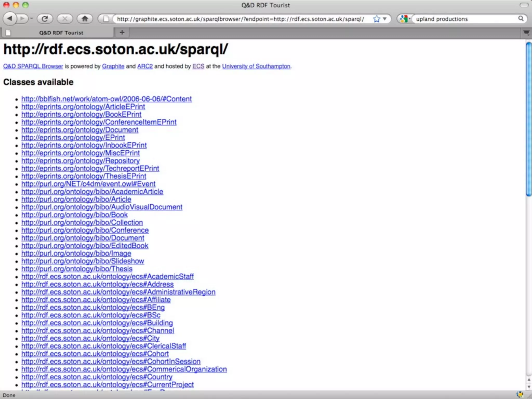This screenshot has height=399, width=532.
Task: Click the page identity icon in address bar
Action: click(106, 19)
